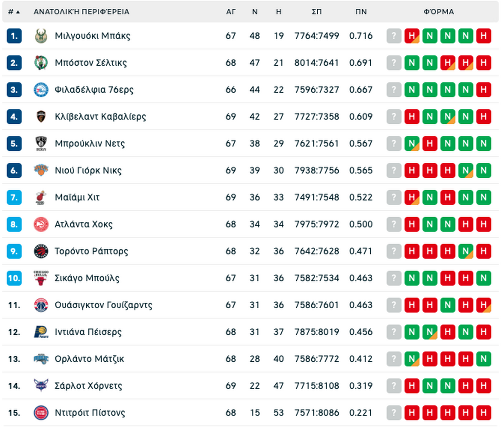Click the Brooklyn Nets team logo
504x427 pixels.
41,144
